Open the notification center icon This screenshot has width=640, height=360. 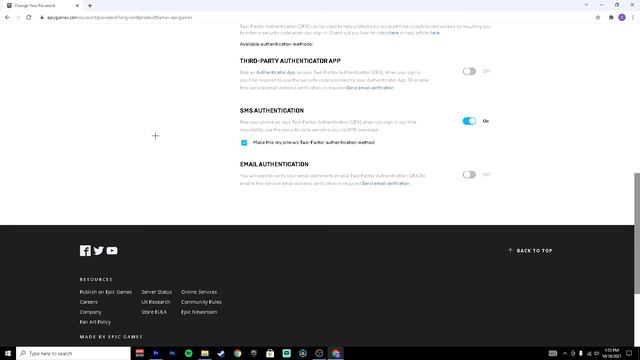pos(629,353)
